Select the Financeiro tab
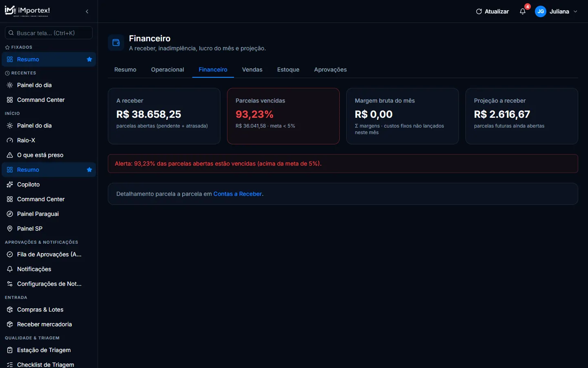This screenshot has height=368, width=588. [213, 70]
